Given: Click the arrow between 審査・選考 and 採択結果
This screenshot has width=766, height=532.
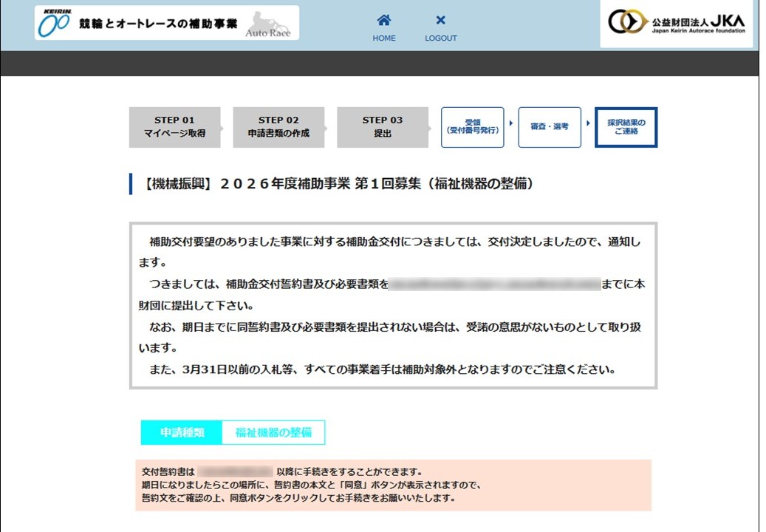Looking at the screenshot, I should pos(588,123).
